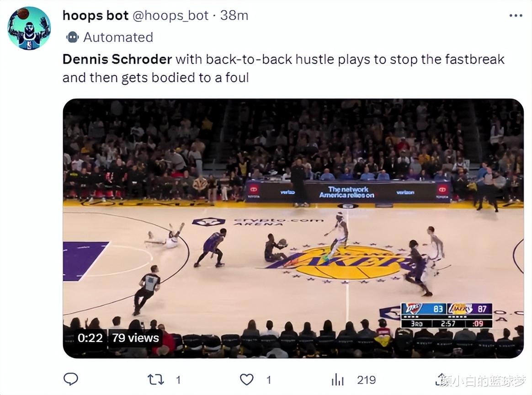Click the 38m timestamp
The height and width of the screenshot is (395, 532).
coord(234,15)
